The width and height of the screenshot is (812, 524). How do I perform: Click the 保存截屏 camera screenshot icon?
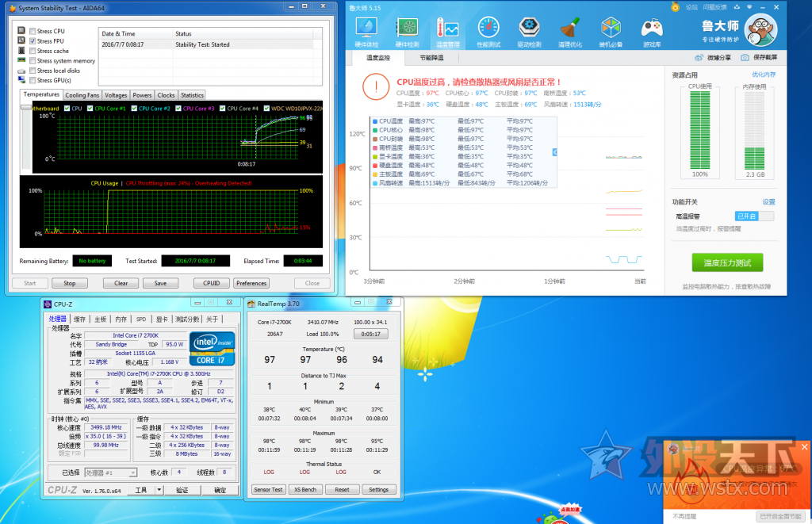[745, 58]
